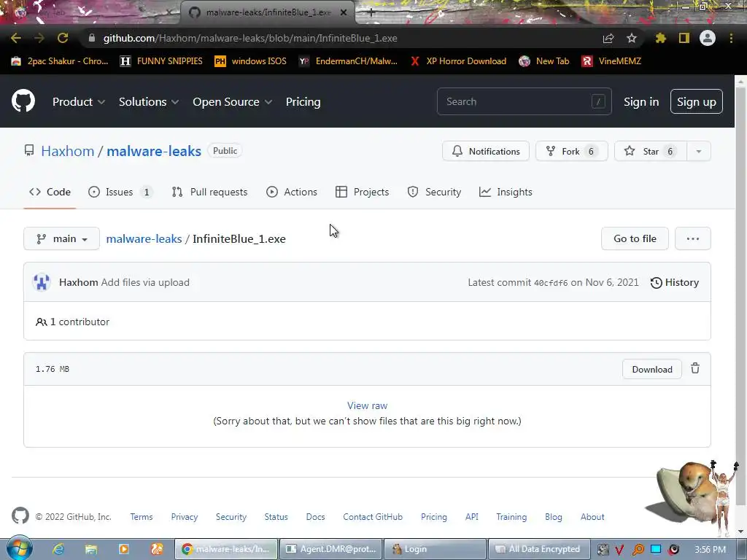Open XP Horror Download bookmark
Image resolution: width=747 pixels, height=560 pixels.
point(458,61)
